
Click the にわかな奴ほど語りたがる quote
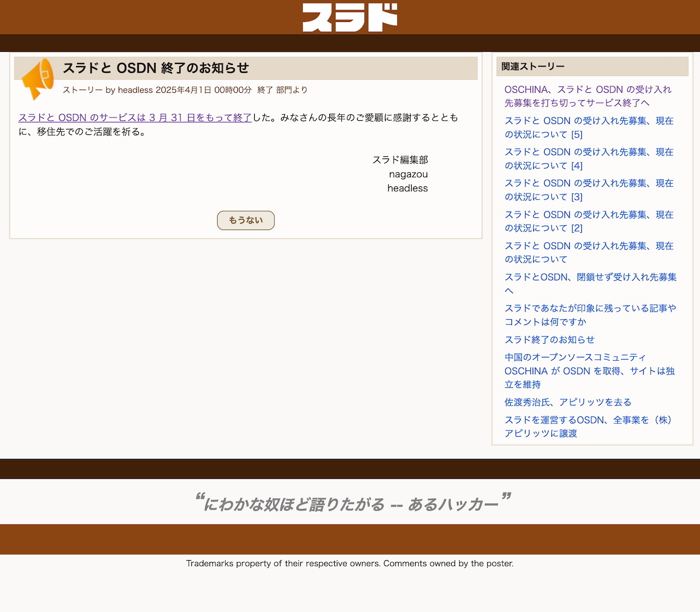pos(353,503)
